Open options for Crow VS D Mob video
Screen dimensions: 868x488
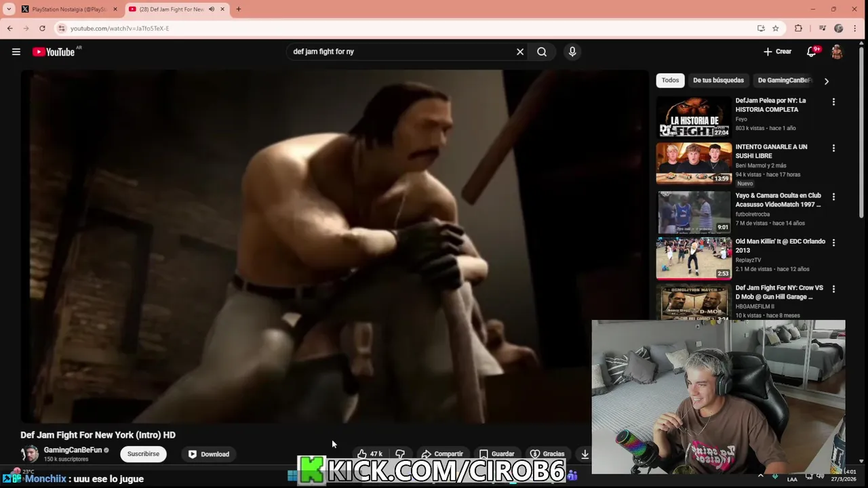point(833,289)
